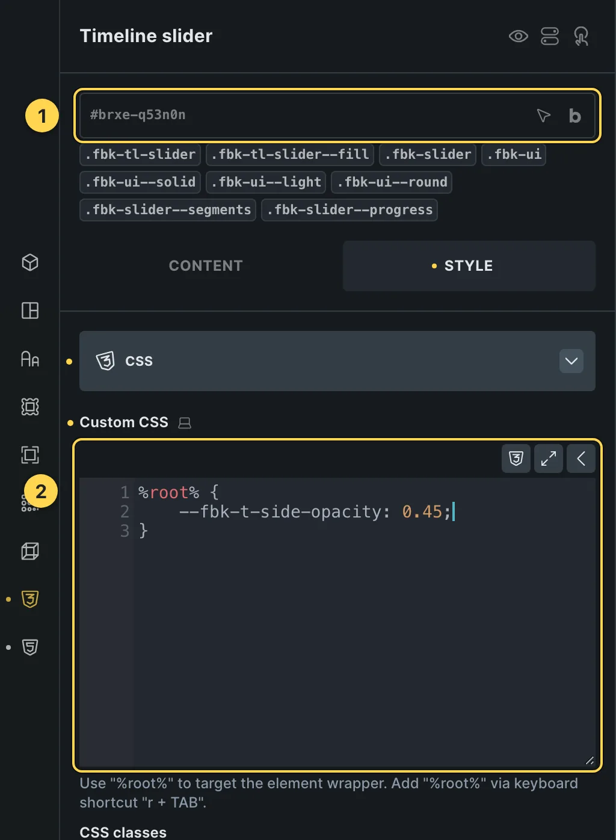
Task: Click the CSS3 shield icon in the CSS header
Action: (x=105, y=361)
